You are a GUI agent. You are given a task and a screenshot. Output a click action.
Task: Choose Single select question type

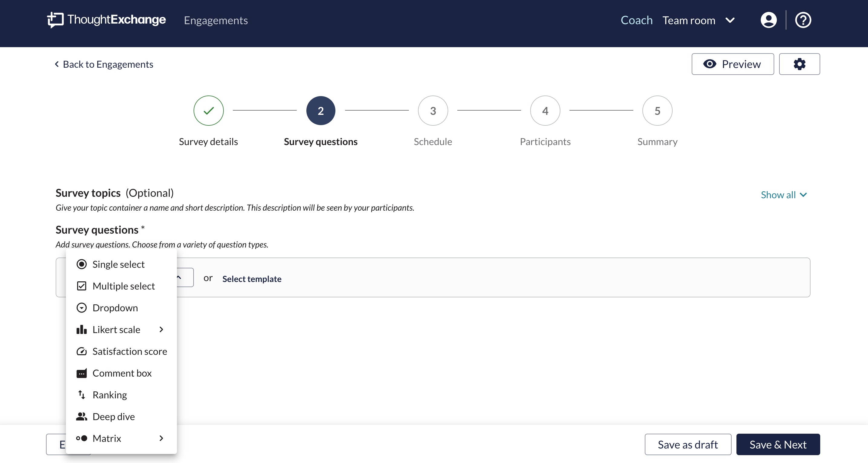121,264
